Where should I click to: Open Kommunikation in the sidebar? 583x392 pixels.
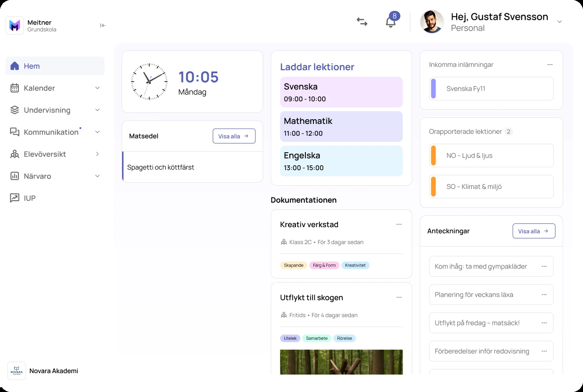click(55, 132)
